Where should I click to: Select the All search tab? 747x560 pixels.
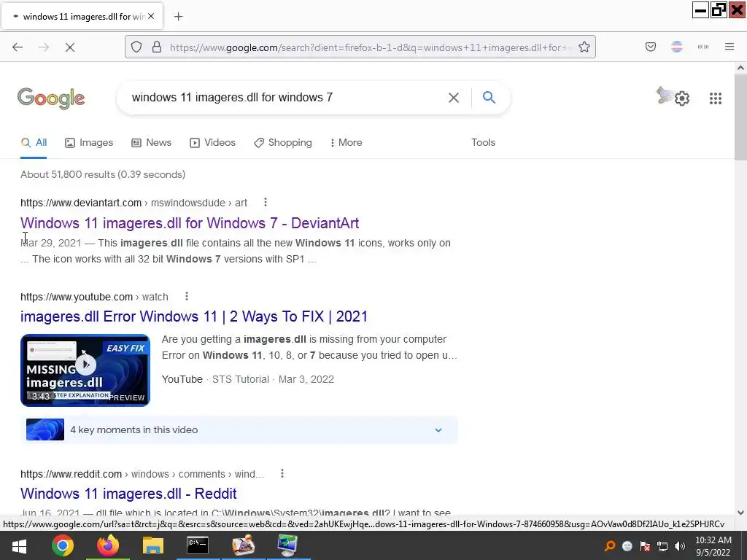click(x=34, y=142)
